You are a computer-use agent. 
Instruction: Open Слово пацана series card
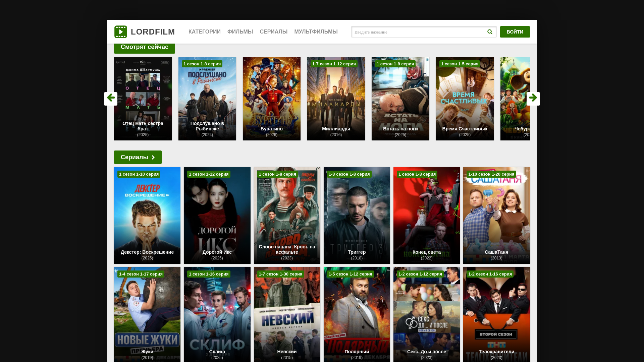pyautogui.click(x=287, y=216)
